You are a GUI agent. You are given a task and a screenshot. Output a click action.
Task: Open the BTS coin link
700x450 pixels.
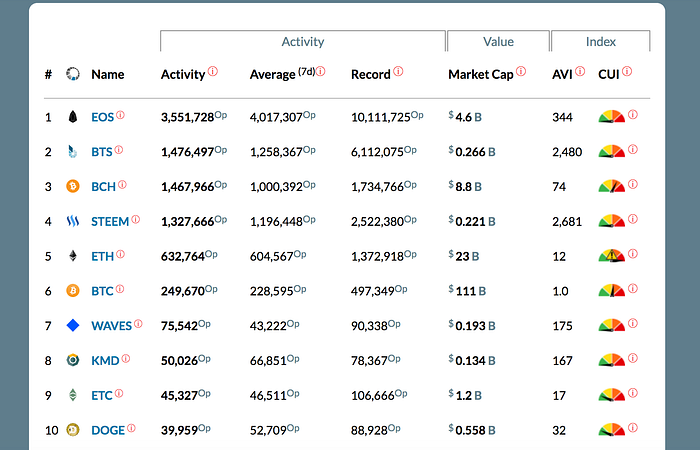[x=102, y=152]
